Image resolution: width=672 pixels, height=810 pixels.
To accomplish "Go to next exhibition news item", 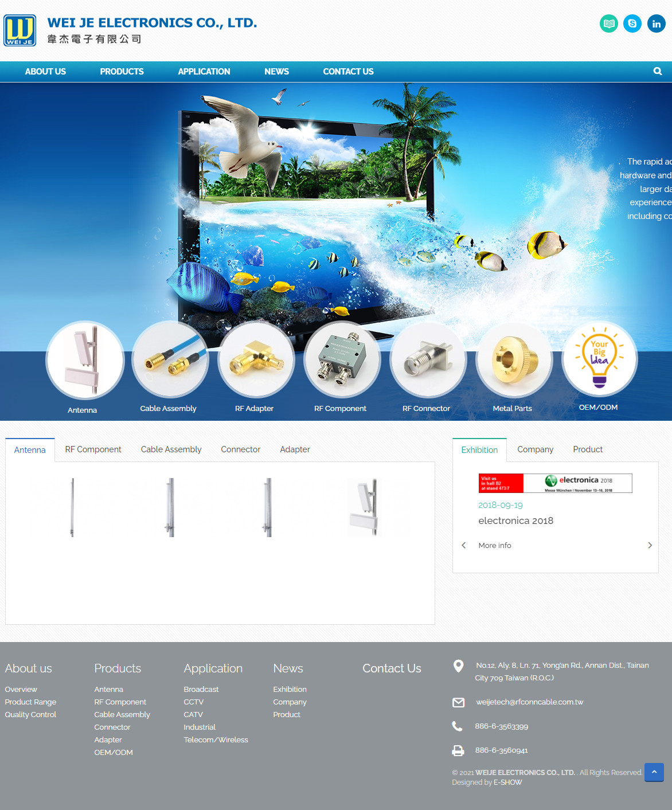I will coord(650,545).
